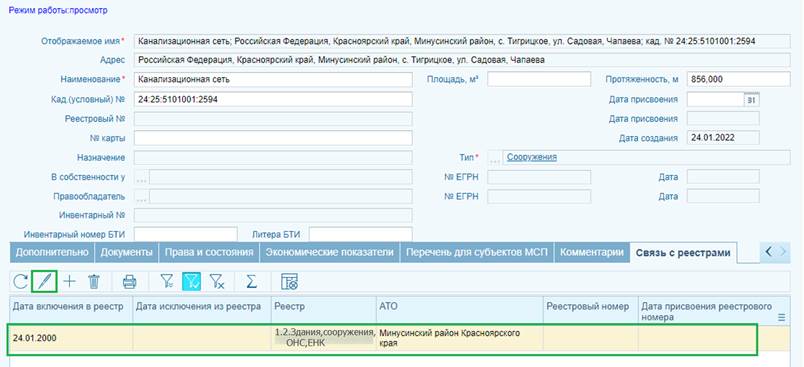Add a new registry link record
Viewport: 804px width, 367px height.
pyautogui.click(x=69, y=281)
